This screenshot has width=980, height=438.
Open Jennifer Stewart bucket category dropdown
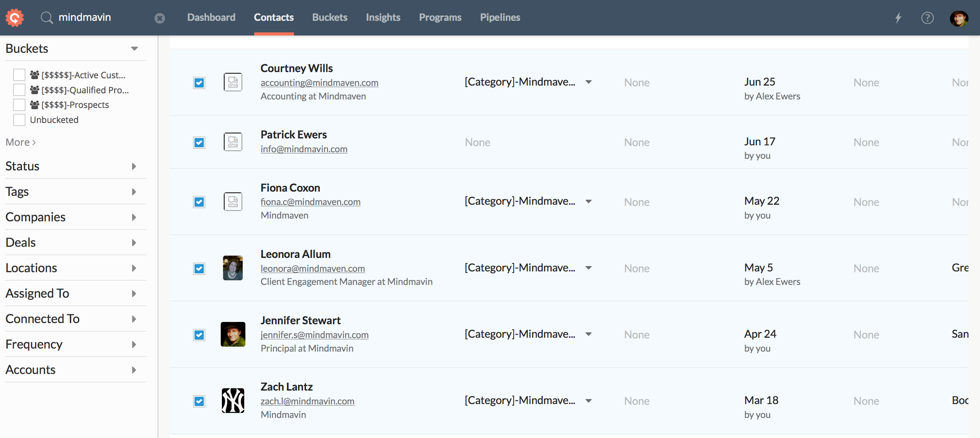[x=588, y=334]
